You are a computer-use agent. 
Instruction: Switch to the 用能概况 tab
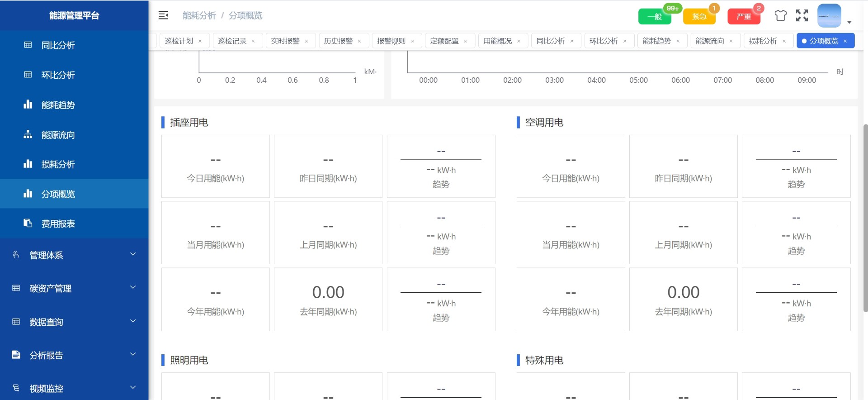497,41
